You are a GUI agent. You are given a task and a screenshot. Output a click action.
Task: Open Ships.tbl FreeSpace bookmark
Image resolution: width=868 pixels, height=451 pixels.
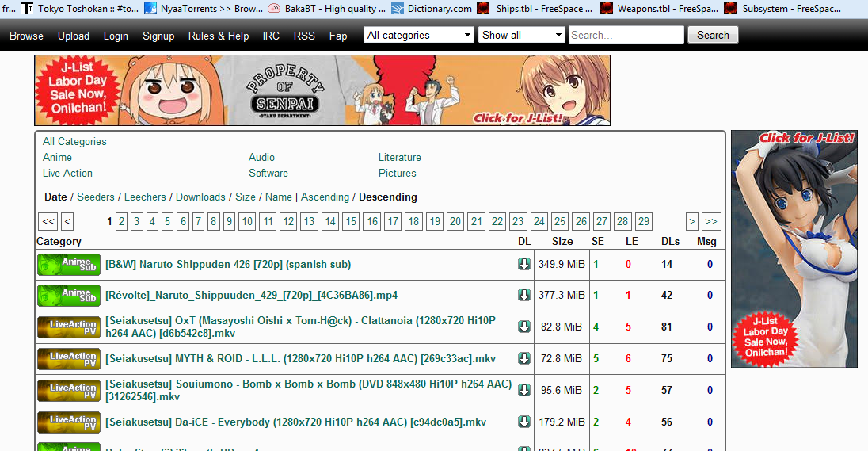point(535,8)
